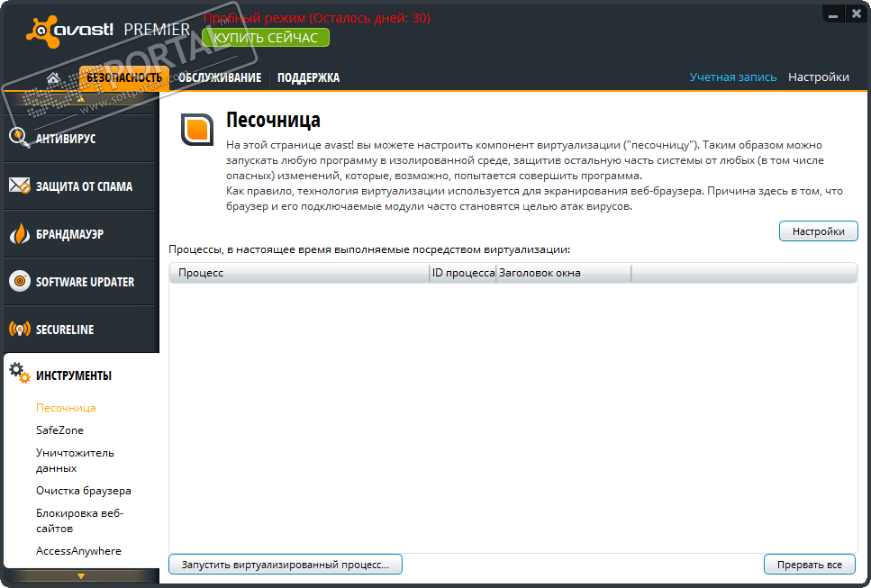Close the avast window
Image resolution: width=871 pixels, height=588 pixels.
(857, 15)
